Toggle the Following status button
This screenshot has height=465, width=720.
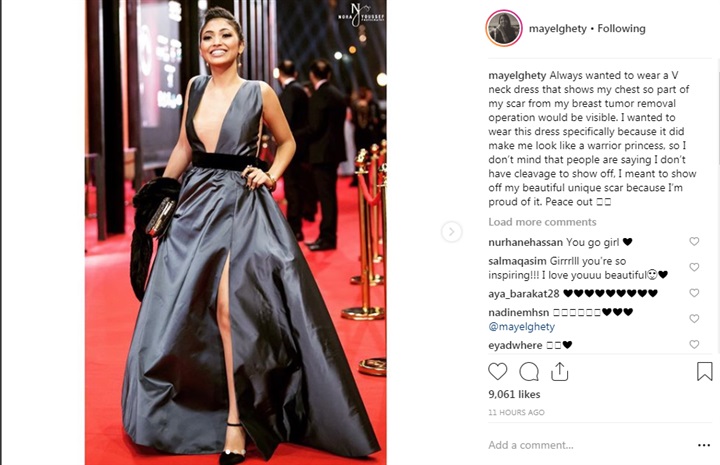[621, 28]
